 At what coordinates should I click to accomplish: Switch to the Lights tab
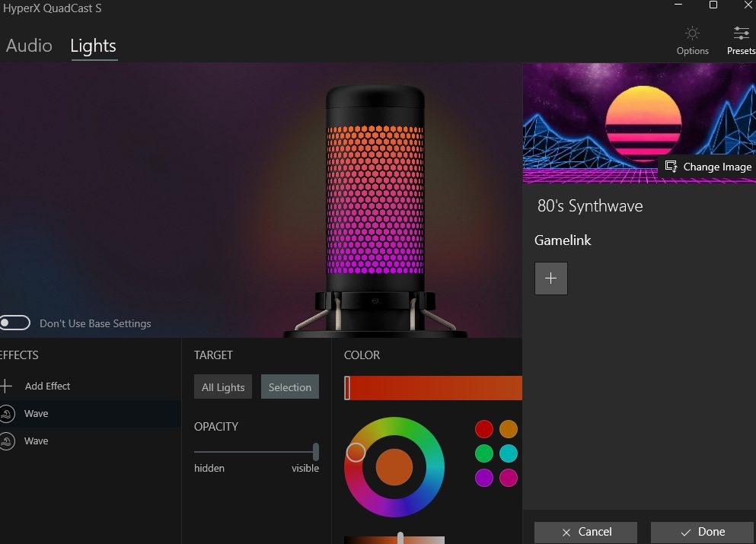click(94, 46)
